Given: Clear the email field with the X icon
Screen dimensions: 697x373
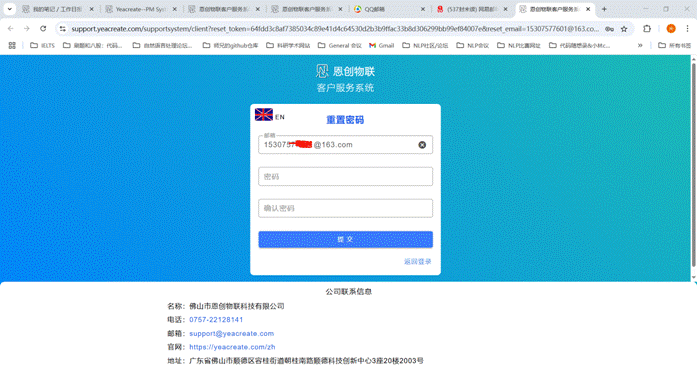Looking at the screenshot, I should 422,145.
